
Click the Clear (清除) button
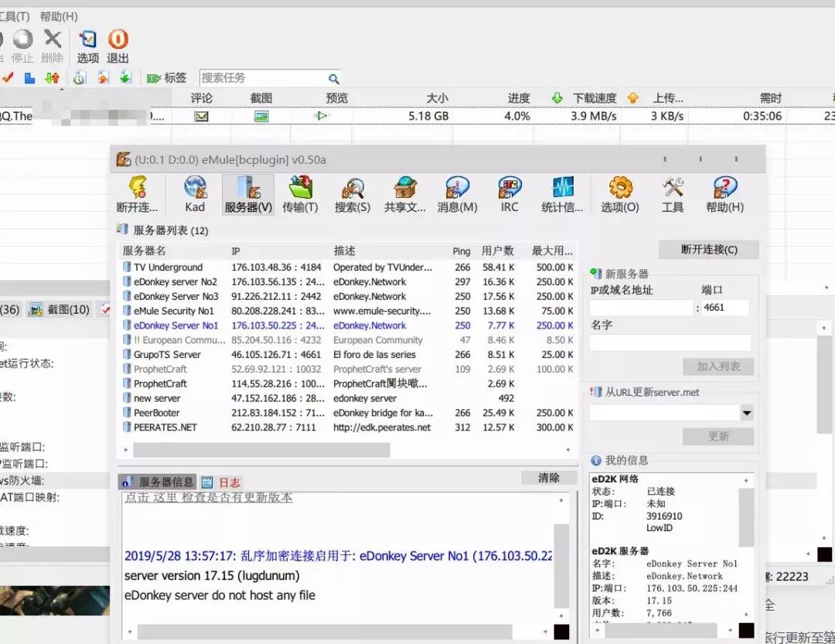click(x=548, y=478)
